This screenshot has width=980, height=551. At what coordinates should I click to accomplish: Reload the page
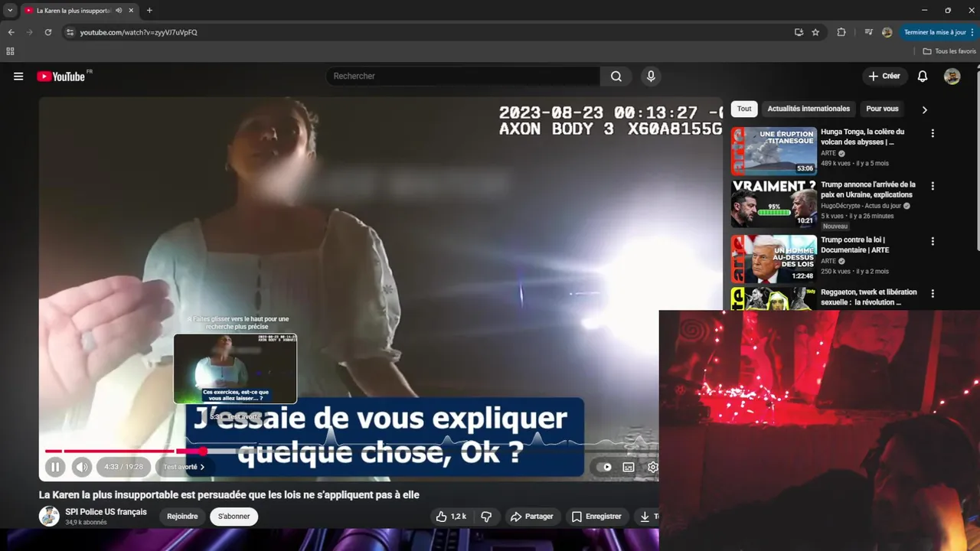tap(47, 32)
